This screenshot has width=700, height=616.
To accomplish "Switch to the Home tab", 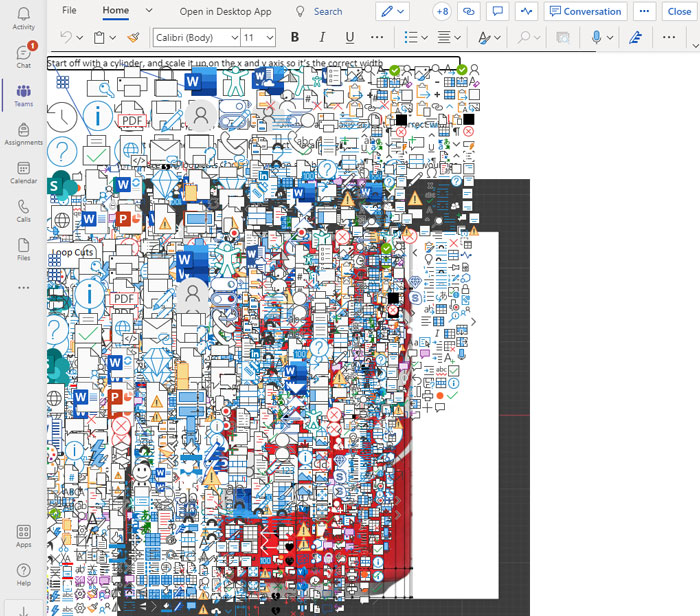I will pyautogui.click(x=116, y=11).
